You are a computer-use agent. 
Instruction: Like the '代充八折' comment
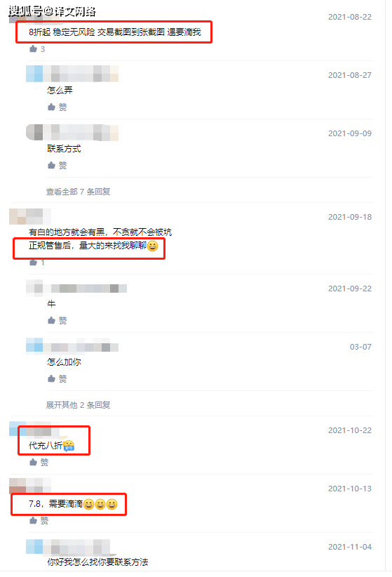(39, 462)
